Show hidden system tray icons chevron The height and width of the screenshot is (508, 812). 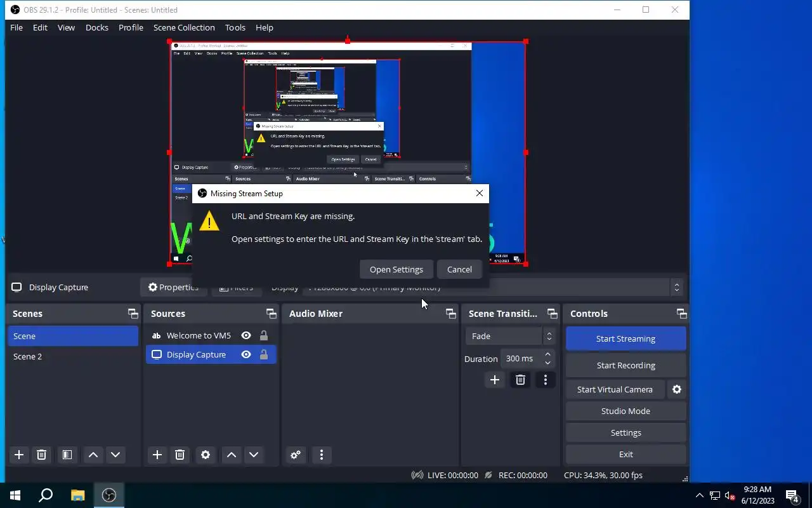700,496
